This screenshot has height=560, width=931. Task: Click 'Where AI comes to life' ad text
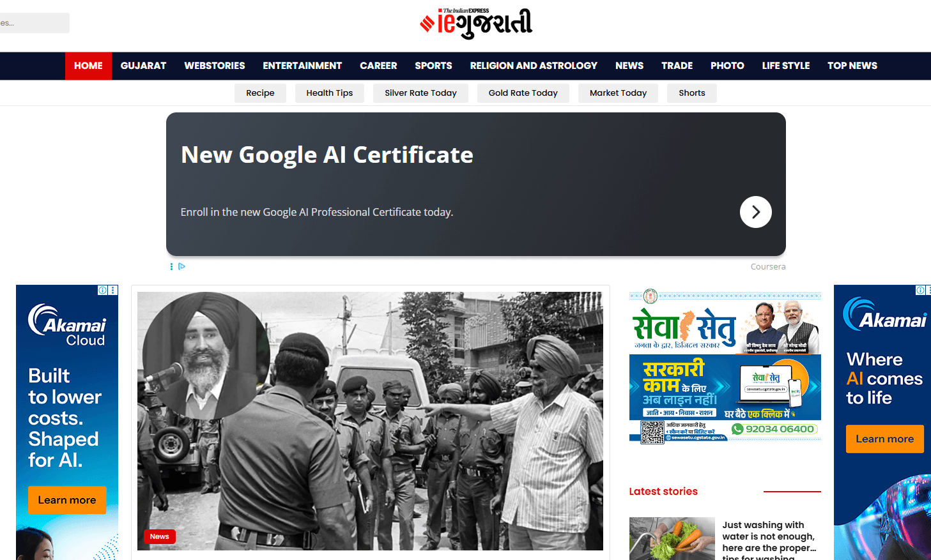(884, 379)
